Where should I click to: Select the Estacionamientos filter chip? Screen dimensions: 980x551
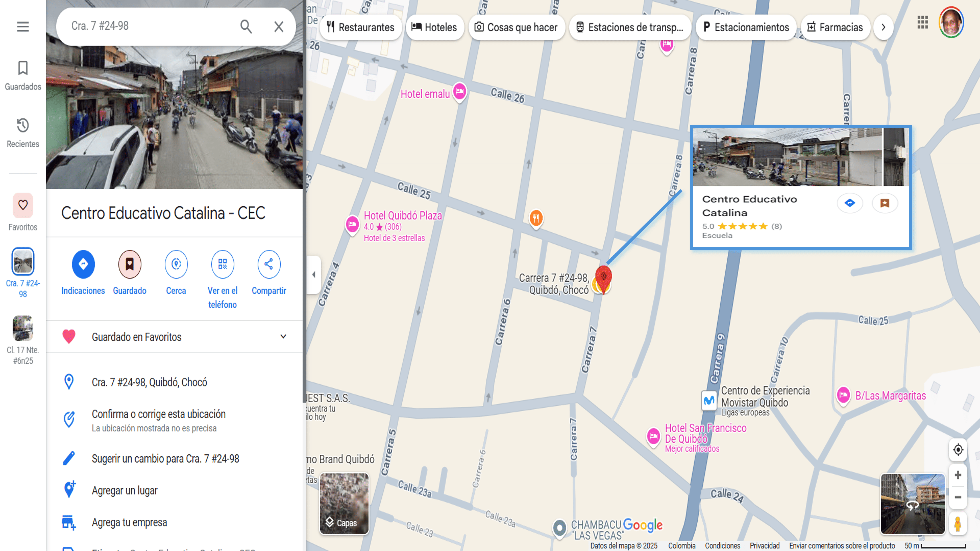pos(746,27)
